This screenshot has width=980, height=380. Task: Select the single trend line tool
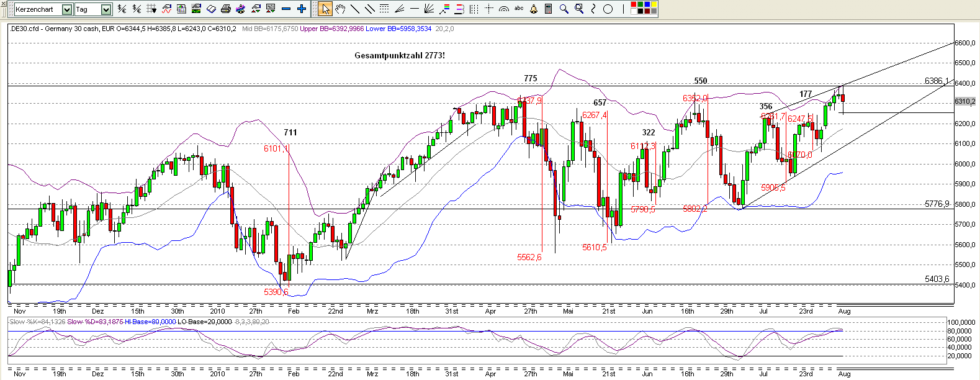(355, 9)
